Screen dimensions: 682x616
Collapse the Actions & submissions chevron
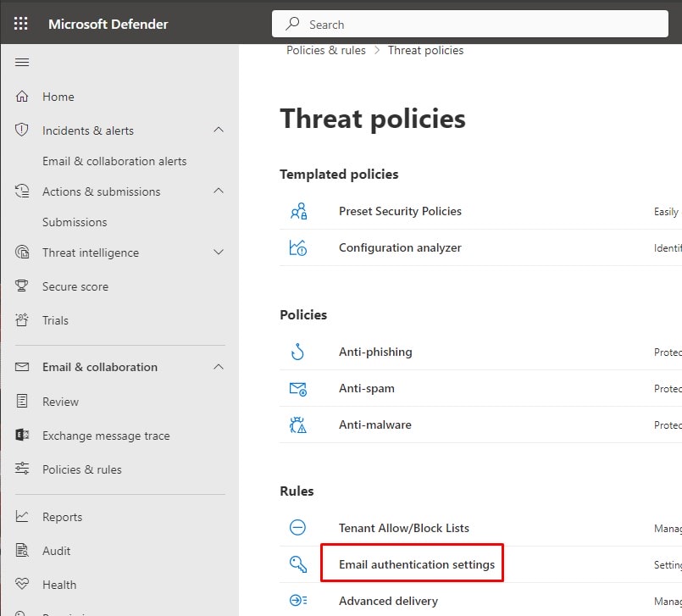(x=219, y=191)
